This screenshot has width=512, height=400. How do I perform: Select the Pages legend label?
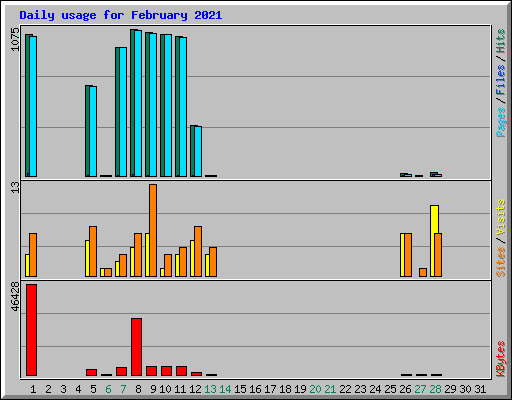coord(500,121)
